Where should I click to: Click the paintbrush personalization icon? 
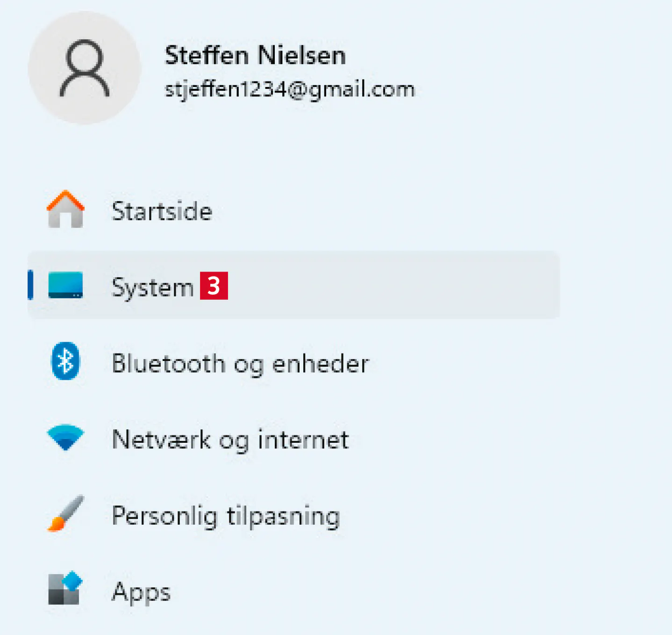(65, 513)
